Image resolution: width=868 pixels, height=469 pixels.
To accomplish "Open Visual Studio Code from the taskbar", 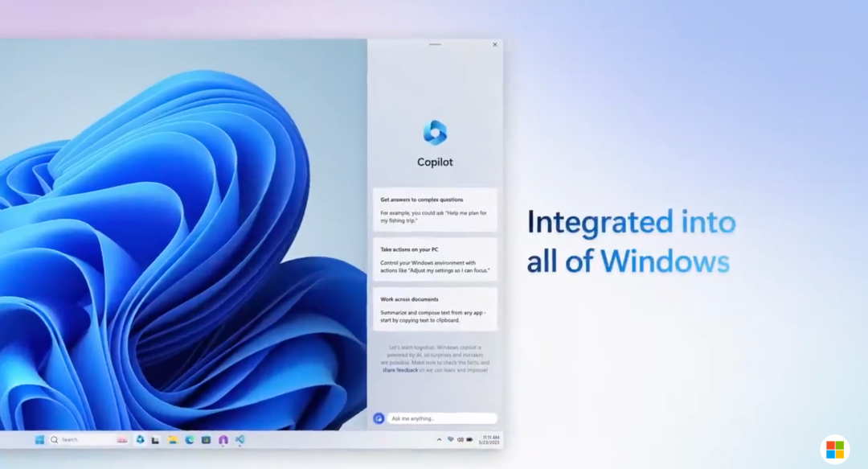I will (240, 439).
